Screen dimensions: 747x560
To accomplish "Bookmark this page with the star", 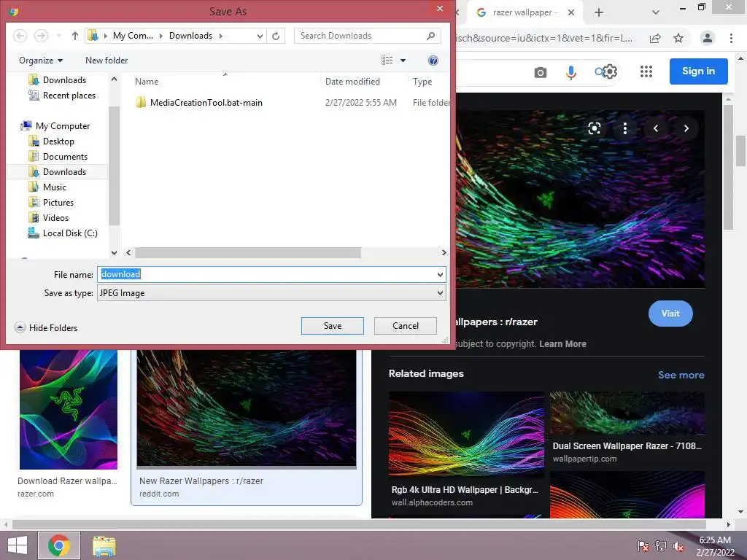I will coord(678,38).
